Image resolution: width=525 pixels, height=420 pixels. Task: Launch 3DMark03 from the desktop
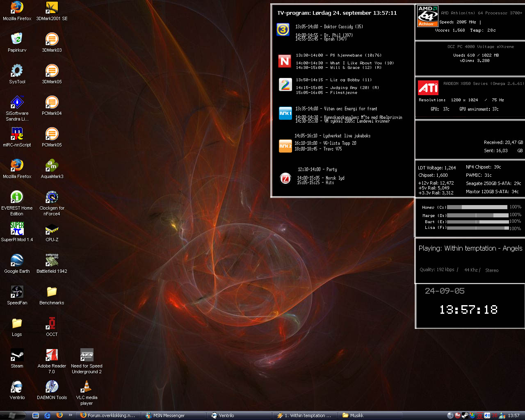52,43
